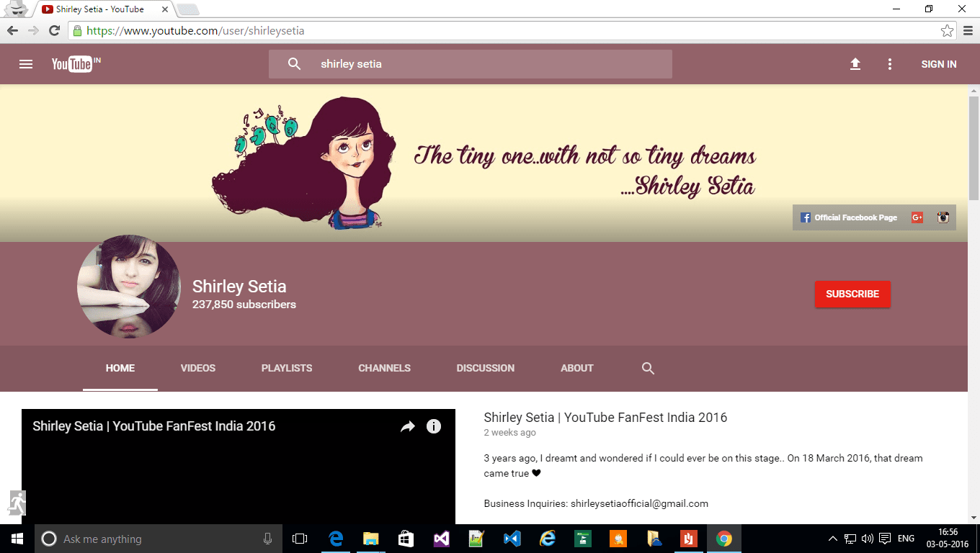Viewport: 980px width, 553px height.
Task: Click the SIGN IN button
Action: pyautogui.click(x=939, y=64)
